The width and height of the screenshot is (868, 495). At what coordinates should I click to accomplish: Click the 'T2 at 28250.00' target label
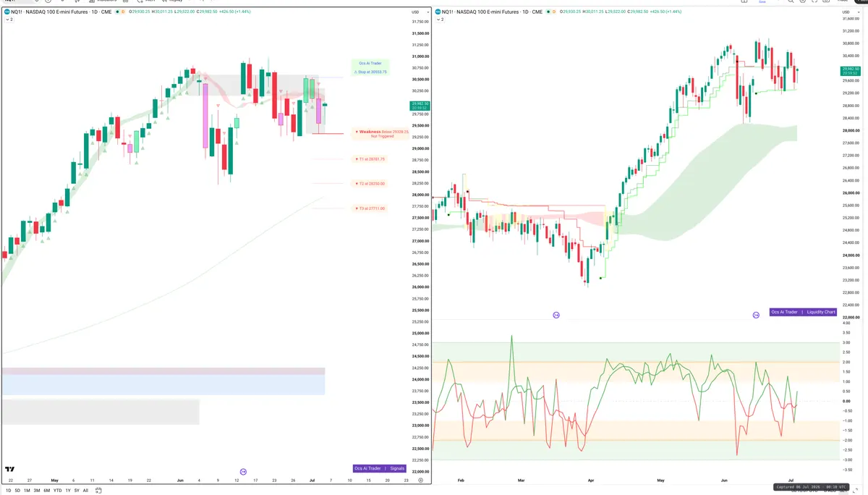[370, 184]
